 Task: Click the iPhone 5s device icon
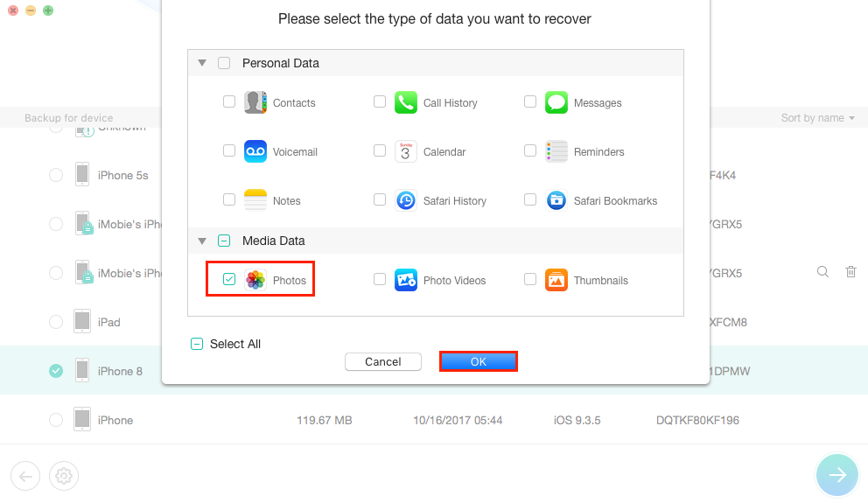82,175
